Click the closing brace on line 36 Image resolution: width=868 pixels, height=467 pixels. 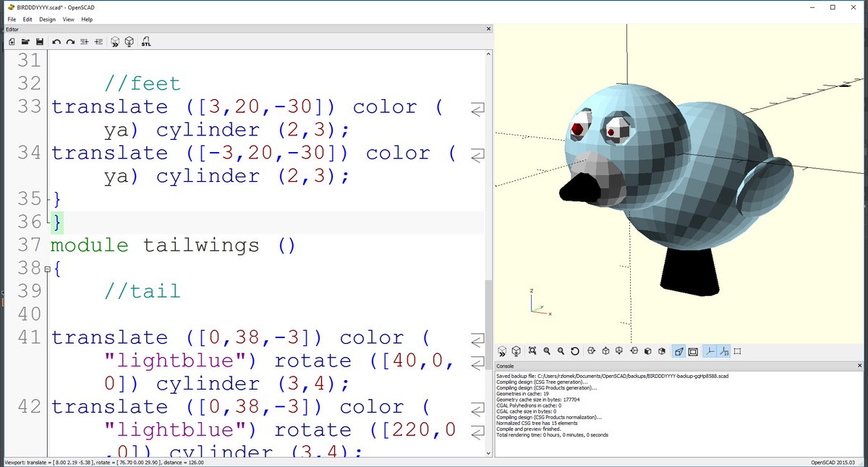pos(57,222)
